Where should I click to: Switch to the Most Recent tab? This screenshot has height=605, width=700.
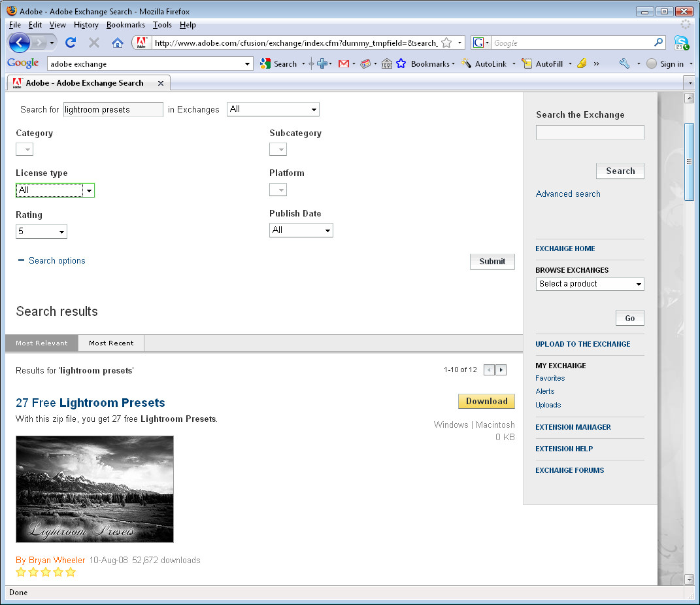tap(111, 343)
